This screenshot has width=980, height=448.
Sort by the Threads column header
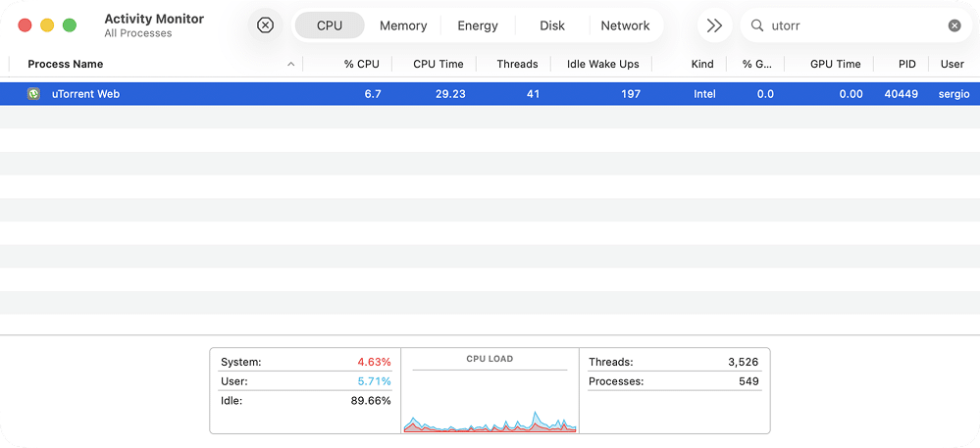pos(517,64)
